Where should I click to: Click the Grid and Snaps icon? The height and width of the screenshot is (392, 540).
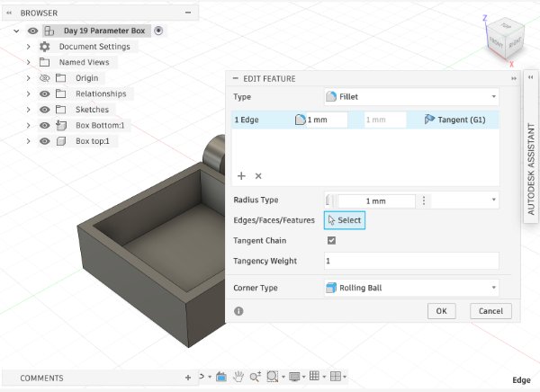pos(314,376)
